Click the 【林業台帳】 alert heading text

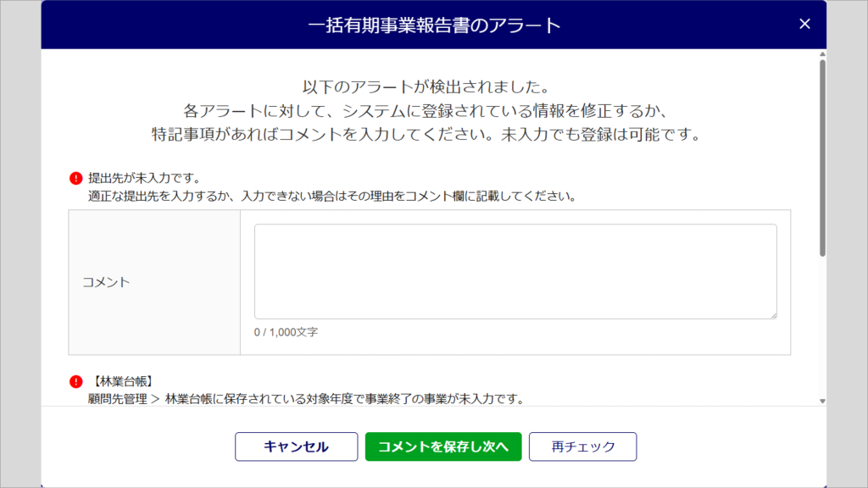[x=122, y=381]
